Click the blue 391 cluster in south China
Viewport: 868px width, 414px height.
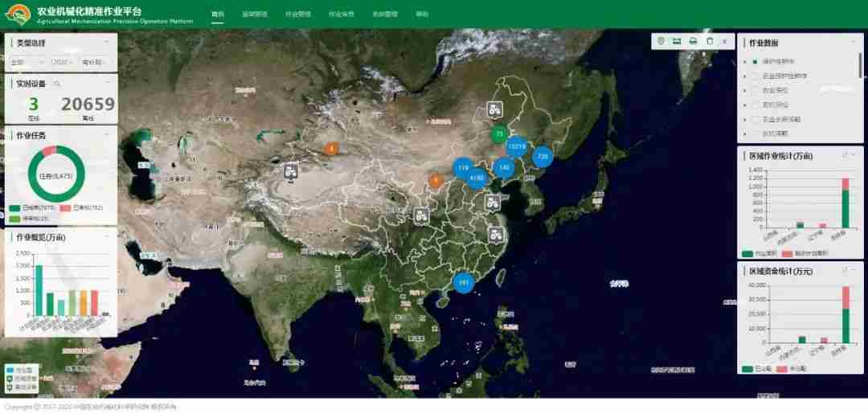[x=463, y=282]
